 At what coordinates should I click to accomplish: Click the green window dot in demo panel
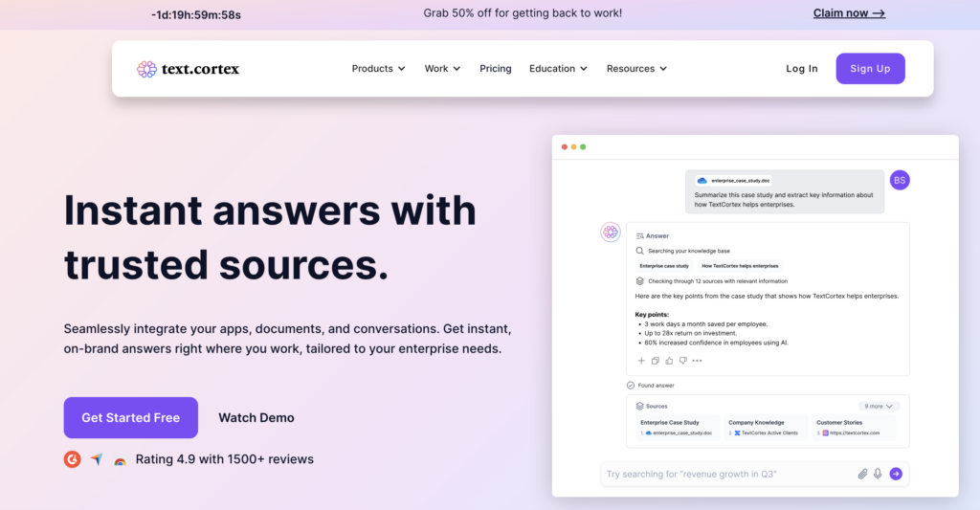coord(583,146)
